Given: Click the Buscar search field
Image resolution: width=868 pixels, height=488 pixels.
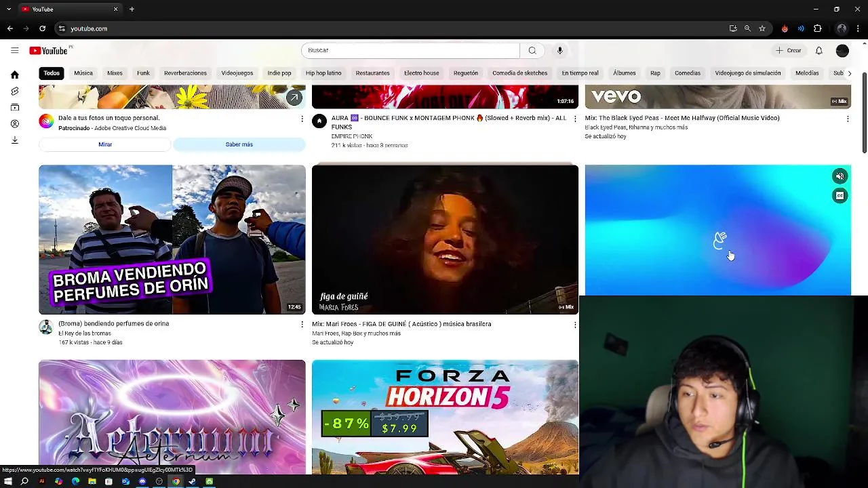Looking at the screenshot, I should tap(410, 50).
